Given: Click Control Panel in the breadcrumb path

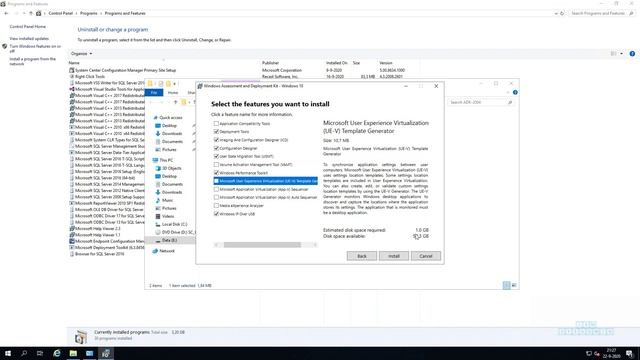Looking at the screenshot, I should [x=60, y=13].
